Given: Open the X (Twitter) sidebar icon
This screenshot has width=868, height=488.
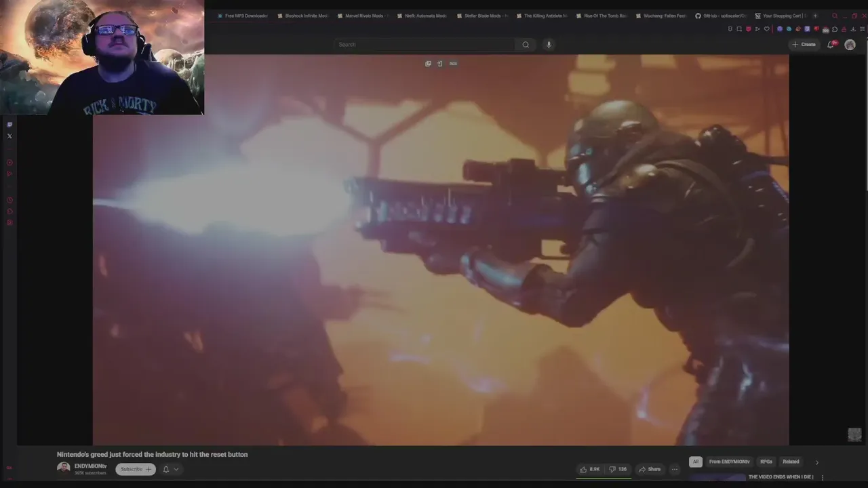Looking at the screenshot, I should 9,136.
